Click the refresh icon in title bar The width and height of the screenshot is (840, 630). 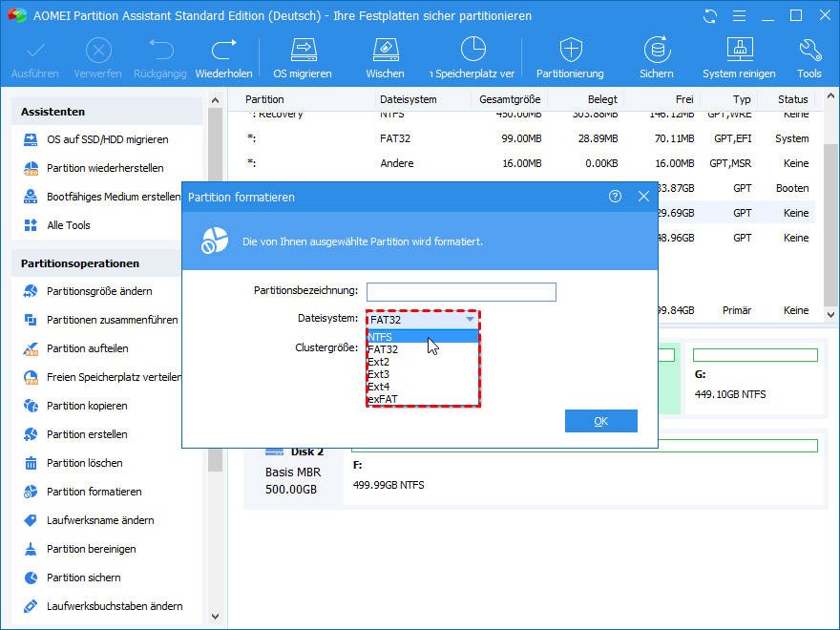click(x=710, y=16)
